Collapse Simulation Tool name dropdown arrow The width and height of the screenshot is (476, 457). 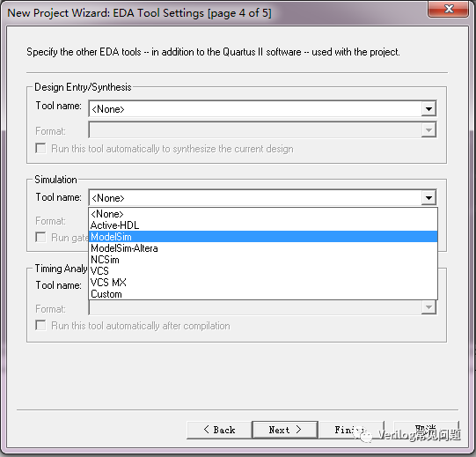(428, 198)
